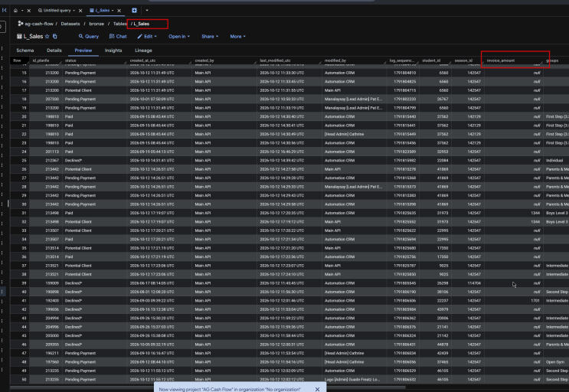Go to ag-cash-flow project breadcrumb

tap(39, 24)
